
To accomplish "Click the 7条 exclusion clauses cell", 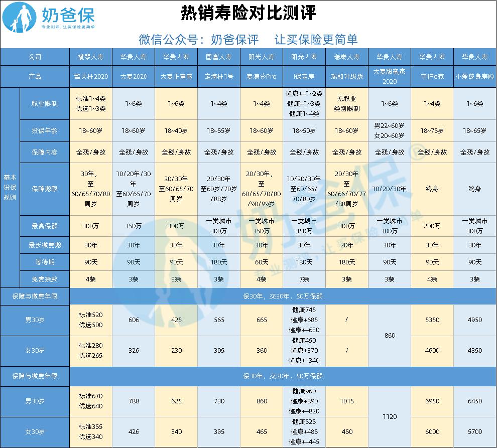I will click(304, 279).
